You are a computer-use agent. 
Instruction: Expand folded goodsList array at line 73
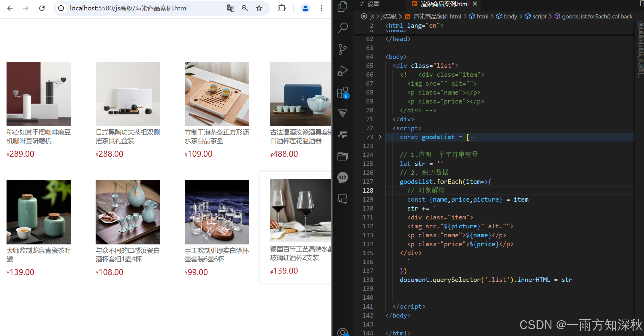click(380, 137)
